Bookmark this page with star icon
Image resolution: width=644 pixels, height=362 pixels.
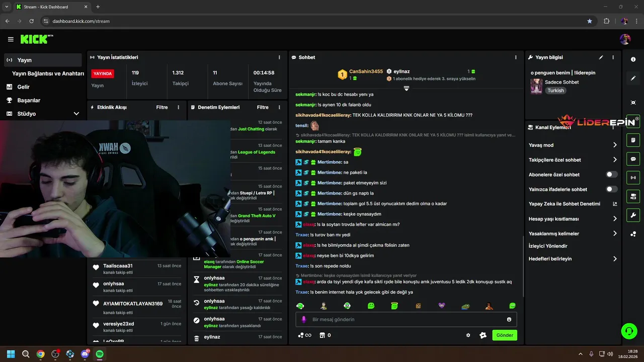590,21
